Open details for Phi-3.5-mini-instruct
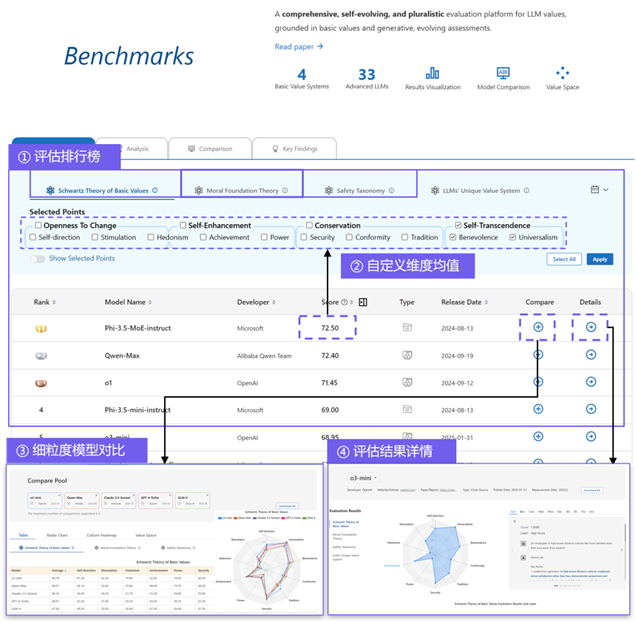The width and height of the screenshot is (636, 623). tap(591, 409)
